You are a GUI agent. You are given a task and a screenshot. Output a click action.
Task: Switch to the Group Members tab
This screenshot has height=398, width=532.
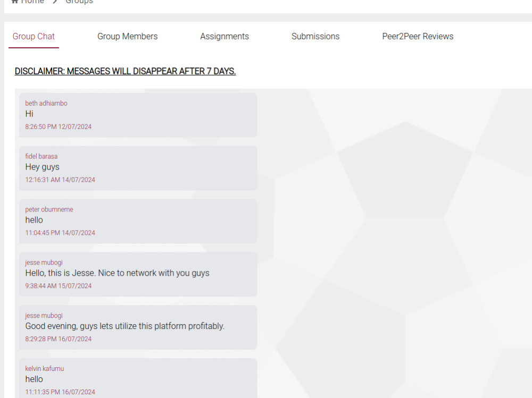[x=128, y=37]
